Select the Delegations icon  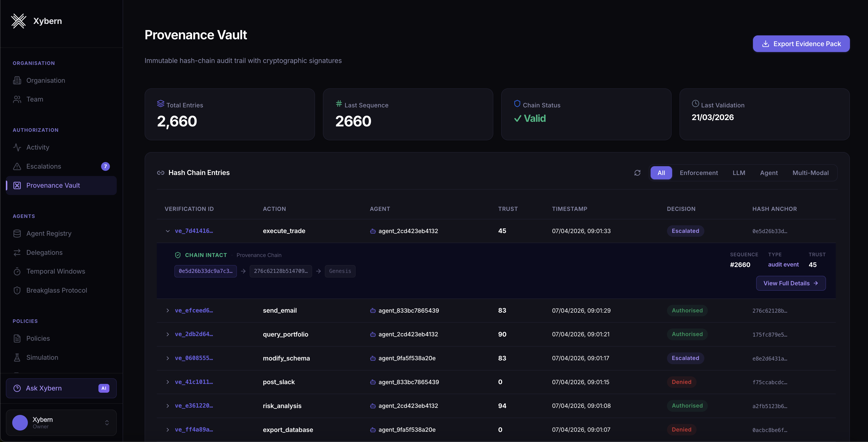17,252
